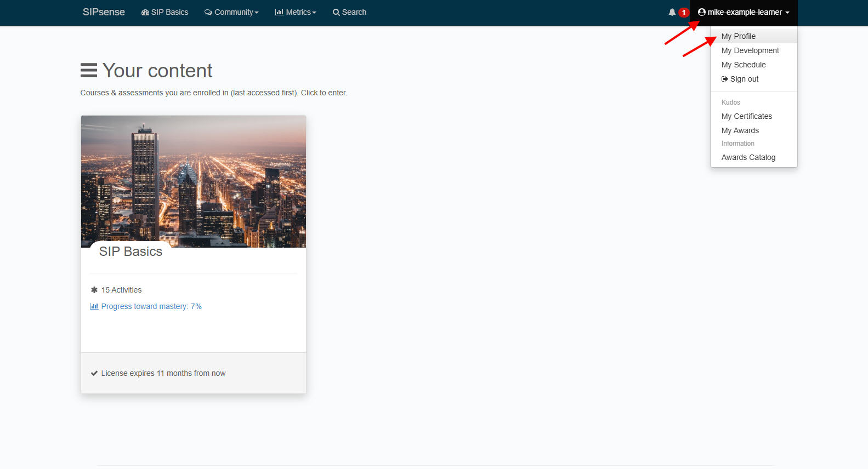Image resolution: width=868 pixels, height=469 pixels.
Task: Expand the Community dropdown menu
Action: tap(231, 12)
